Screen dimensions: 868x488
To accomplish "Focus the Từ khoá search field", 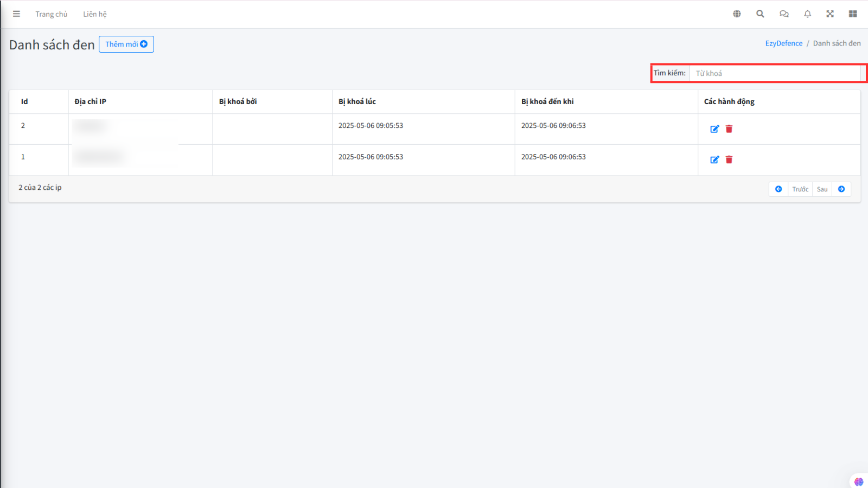I will point(775,73).
